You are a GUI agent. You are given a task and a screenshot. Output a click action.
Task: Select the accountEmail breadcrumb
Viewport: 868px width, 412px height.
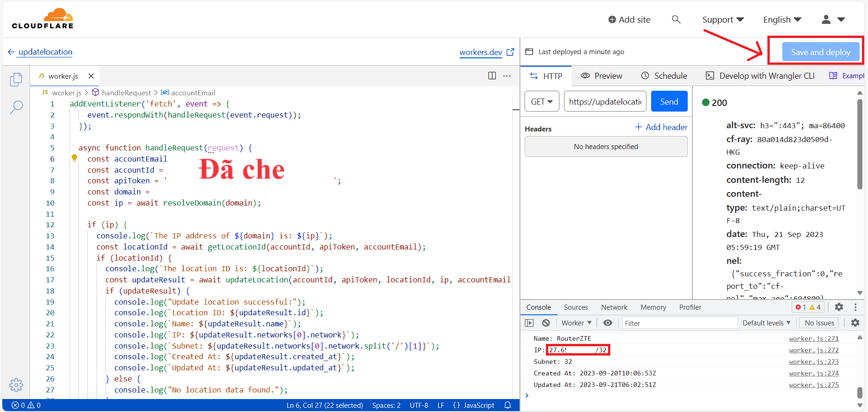[x=188, y=93]
